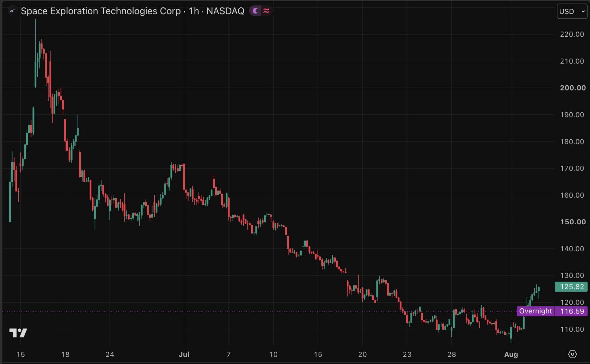Click the pink approximate-data wave icon
Image resolution: width=590 pixels, height=364 pixels.
tap(266, 11)
